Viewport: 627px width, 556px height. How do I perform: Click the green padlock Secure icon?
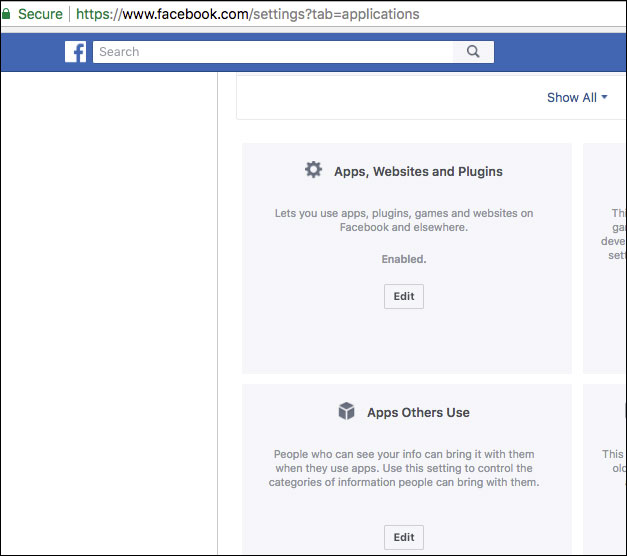click(x=6, y=14)
